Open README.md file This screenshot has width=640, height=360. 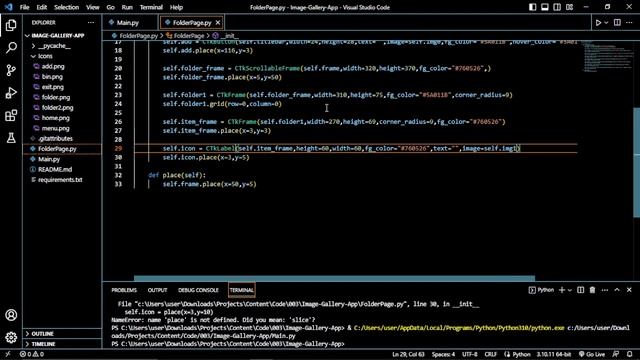click(x=62, y=169)
